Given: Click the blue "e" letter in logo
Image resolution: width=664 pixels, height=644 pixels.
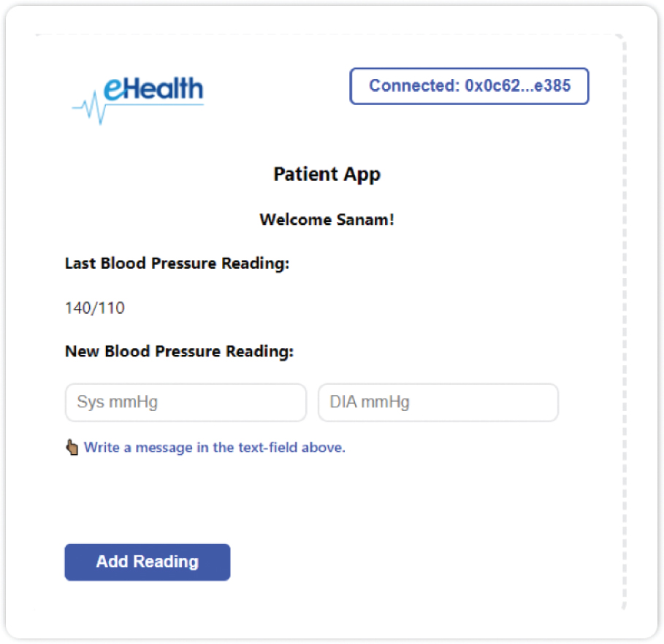Looking at the screenshot, I should [115, 88].
